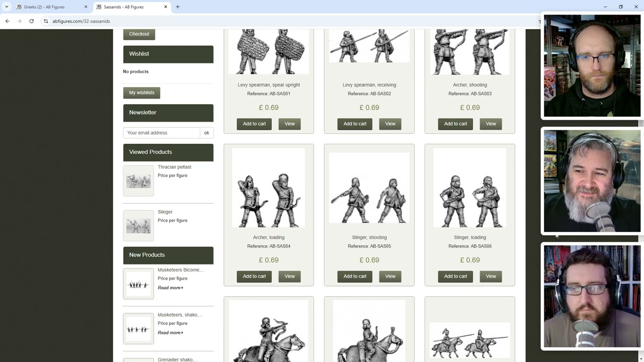The width and height of the screenshot is (644, 362).
Task: Open Archer, loading figure image
Action: 269,188
